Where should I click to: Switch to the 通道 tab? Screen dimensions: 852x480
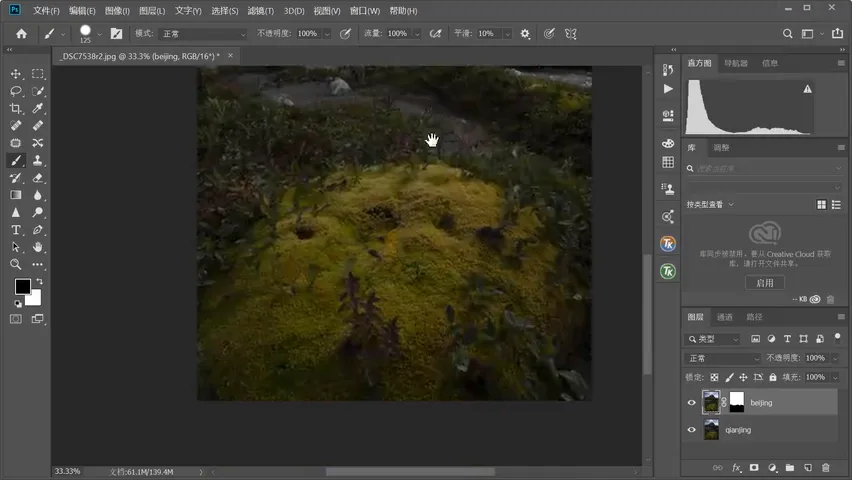tap(724, 317)
